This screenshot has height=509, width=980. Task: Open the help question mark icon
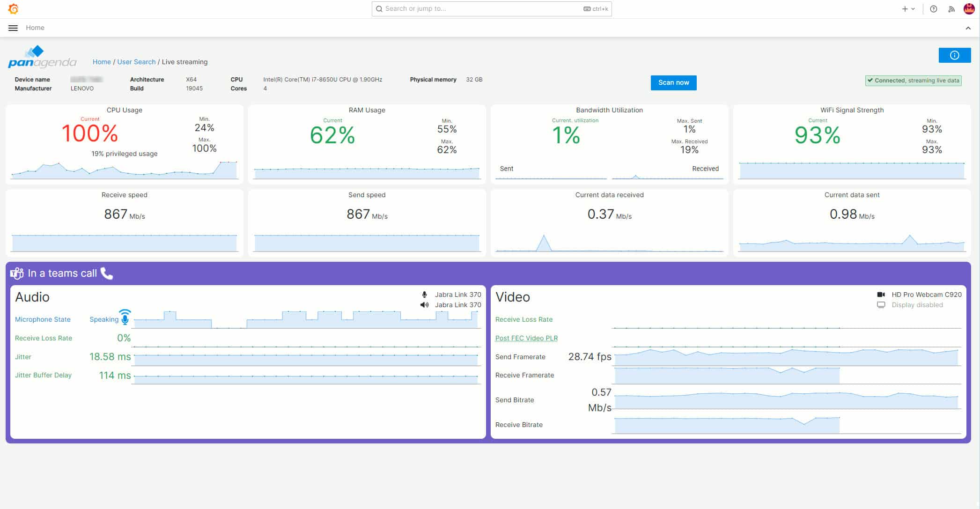coord(933,9)
